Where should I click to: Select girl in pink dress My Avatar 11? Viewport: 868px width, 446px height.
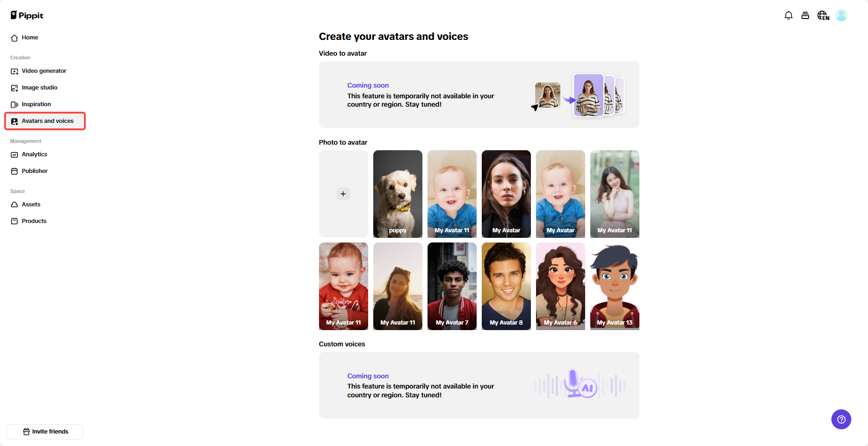click(615, 194)
